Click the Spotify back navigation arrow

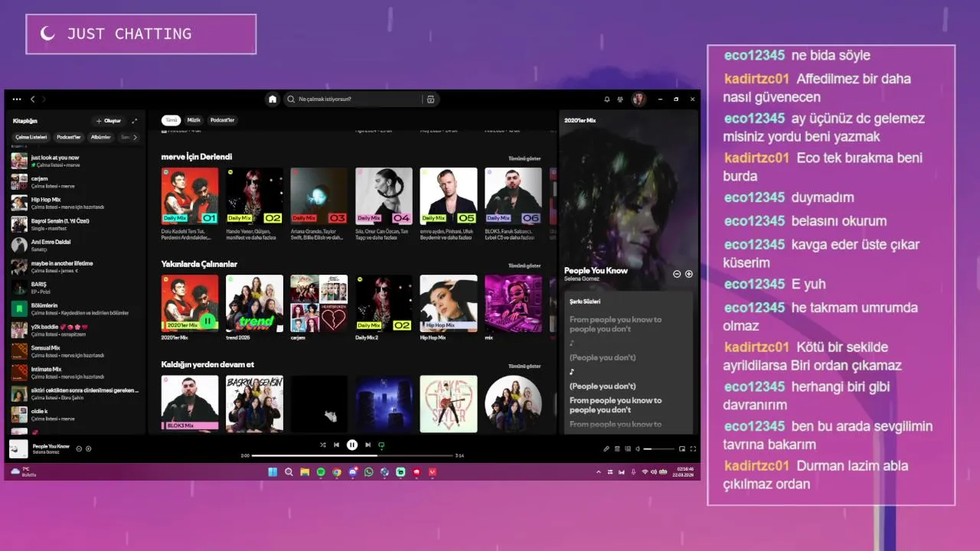(32, 99)
